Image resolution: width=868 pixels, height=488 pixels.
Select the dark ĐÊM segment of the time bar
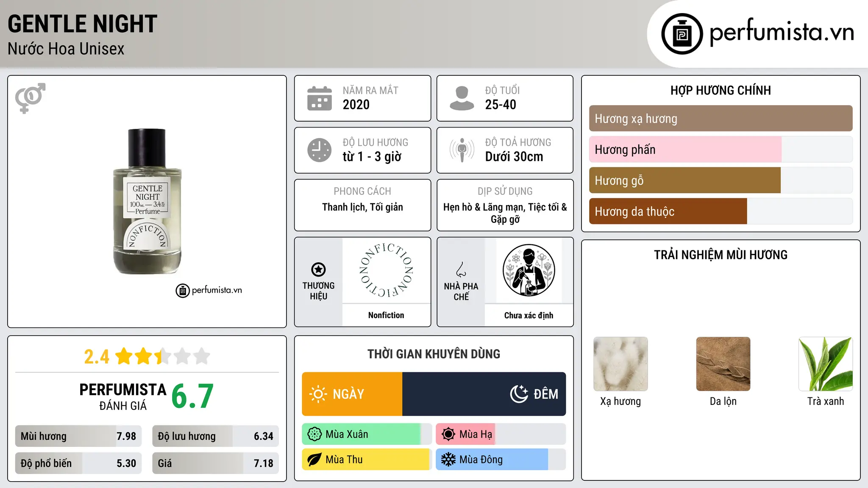484,394
